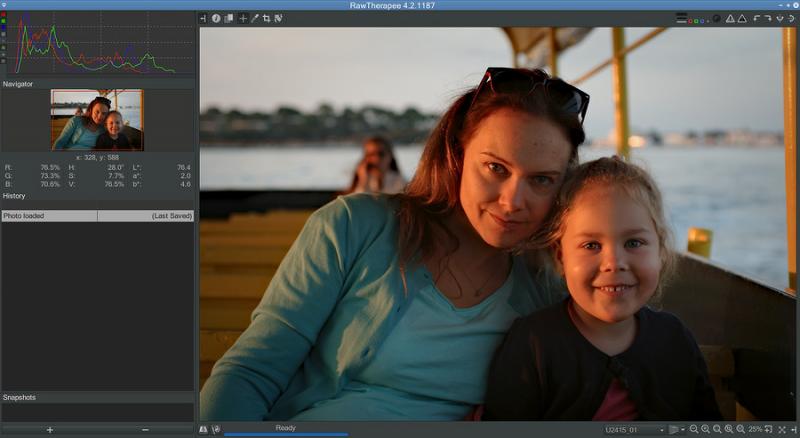Select the hand/crosshair navigation tool
This screenshot has height=438, width=800.
point(243,18)
